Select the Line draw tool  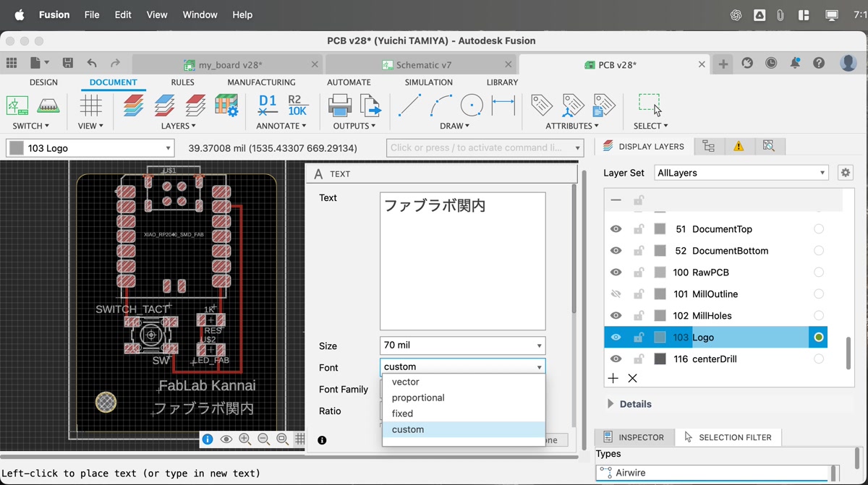click(x=409, y=106)
